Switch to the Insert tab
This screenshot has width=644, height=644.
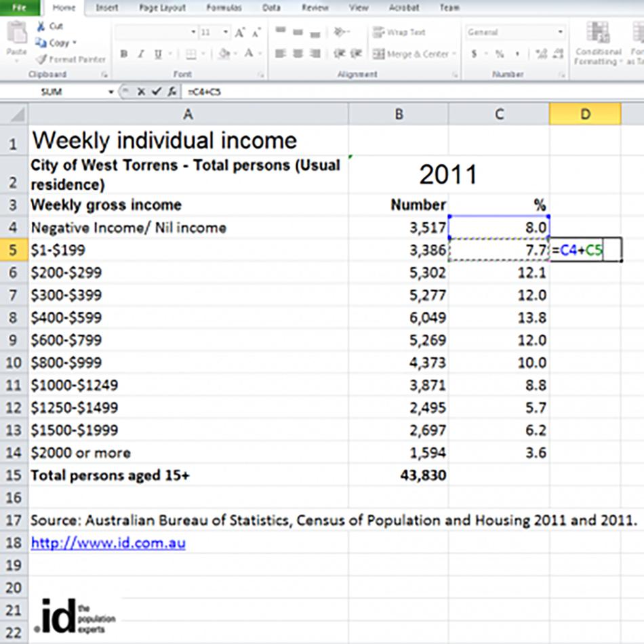coord(107,8)
